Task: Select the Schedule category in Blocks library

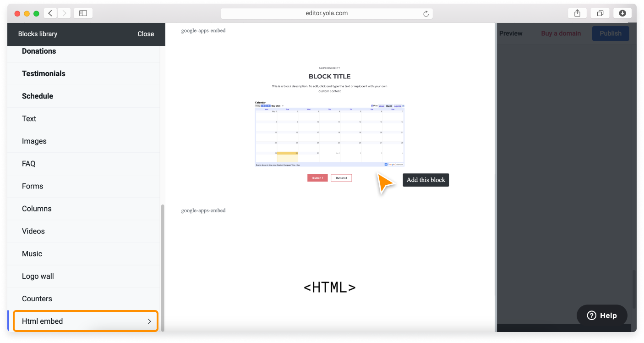Action: (38, 96)
